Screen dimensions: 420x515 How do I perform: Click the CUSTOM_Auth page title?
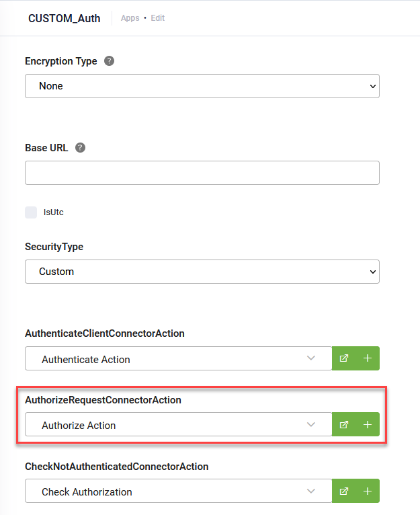[64, 18]
